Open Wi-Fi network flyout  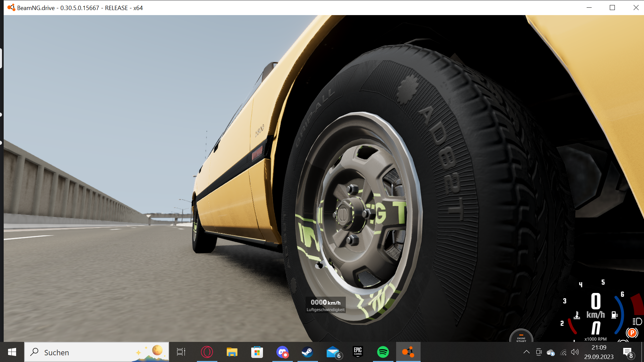(x=563, y=352)
